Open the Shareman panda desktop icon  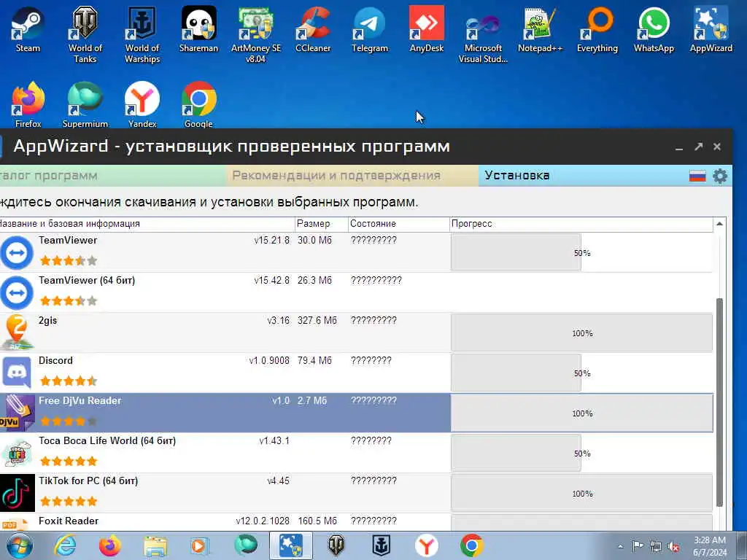(x=198, y=29)
